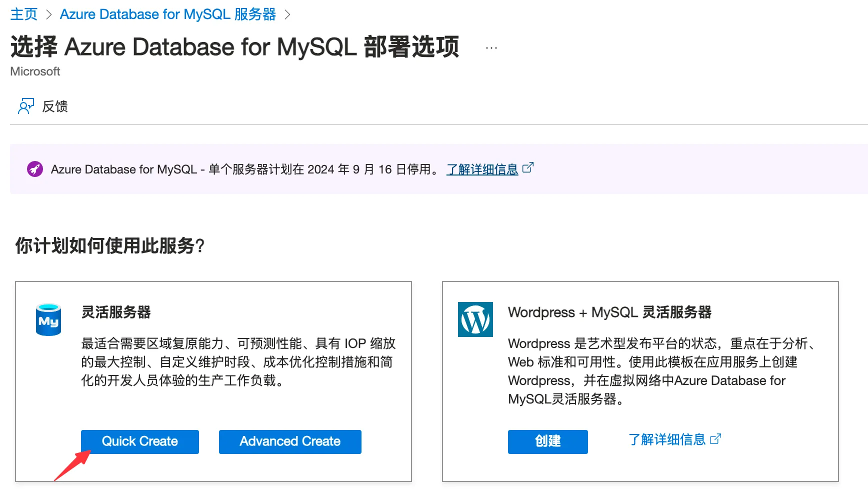The image size is (868, 504).
Task: Click the WordPress logo icon
Action: click(x=475, y=319)
